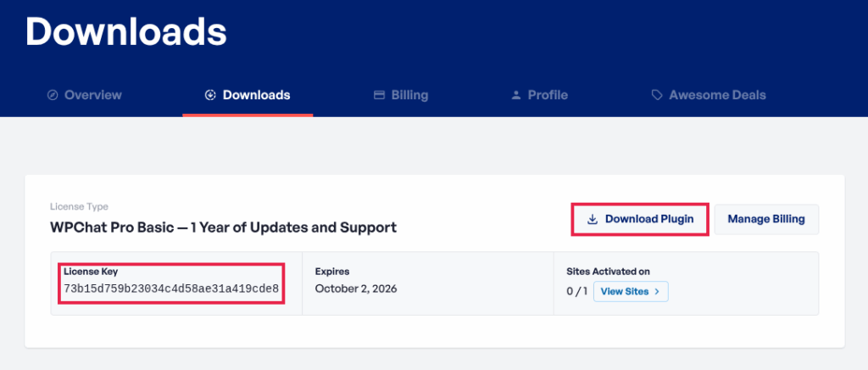The height and width of the screenshot is (370, 868).
Task: Click the October 2, 2026 expiry date
Action: 356,289
